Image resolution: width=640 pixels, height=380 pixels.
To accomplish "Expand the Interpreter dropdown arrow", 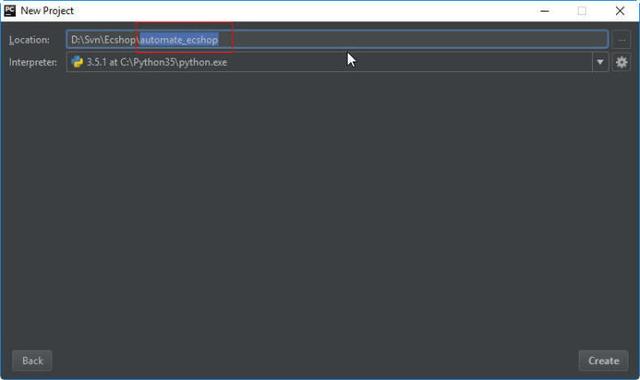I will [600, 62].
